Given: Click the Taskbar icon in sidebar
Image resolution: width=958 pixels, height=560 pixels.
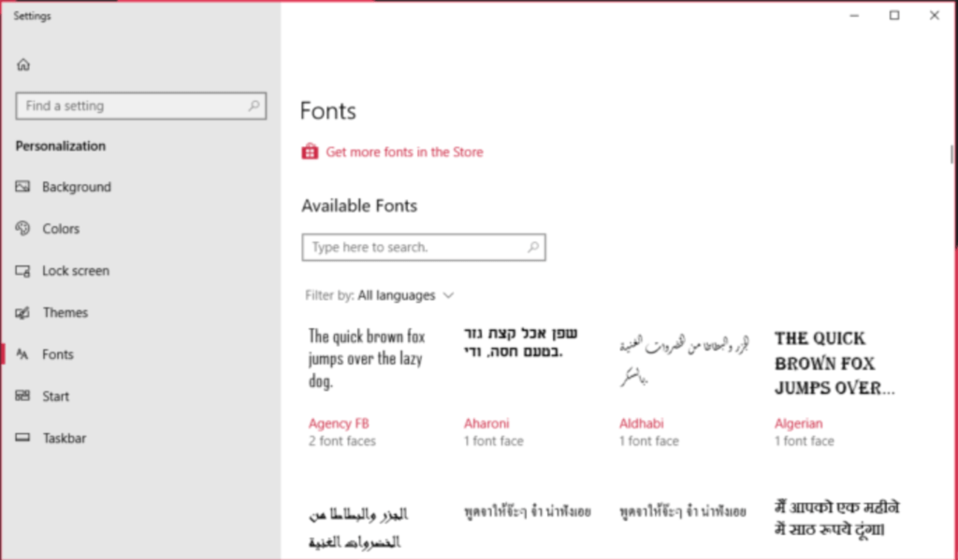Looking at the screenshot, I should pyautogui.click(x=22, y=438).
